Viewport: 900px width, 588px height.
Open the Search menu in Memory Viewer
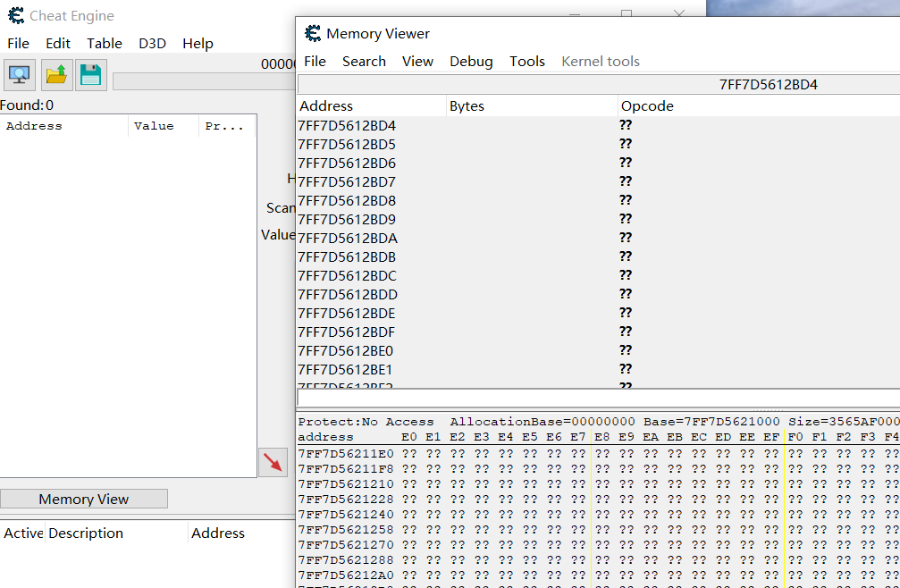pyautogui.click(x=364, y=62)
